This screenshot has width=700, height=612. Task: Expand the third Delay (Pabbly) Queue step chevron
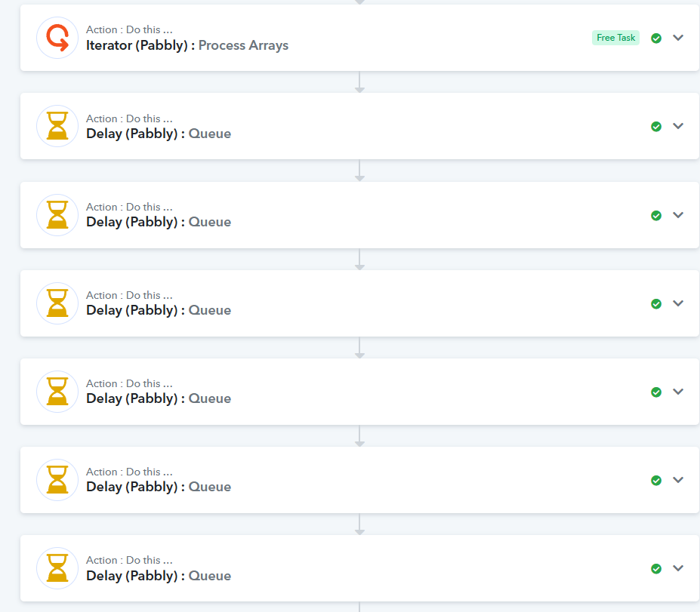pos(678,303)
